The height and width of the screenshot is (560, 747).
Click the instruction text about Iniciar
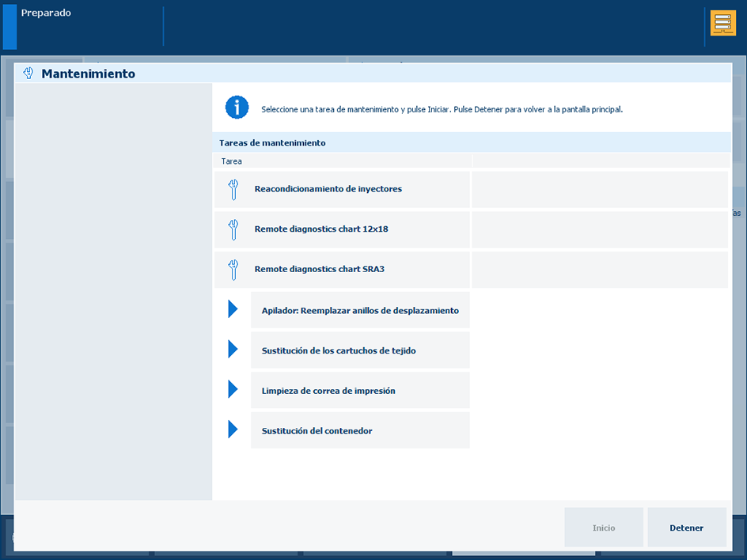point(442,109)
